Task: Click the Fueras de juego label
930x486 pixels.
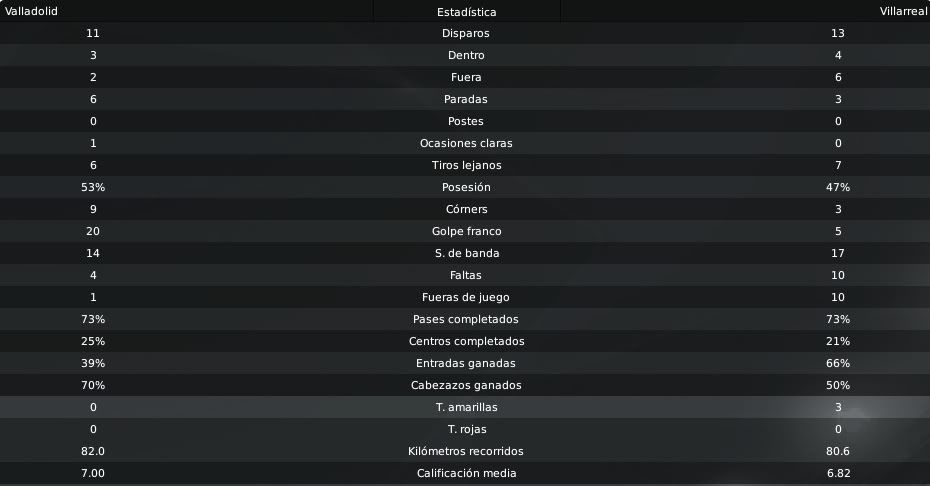Action: (466, 297)
